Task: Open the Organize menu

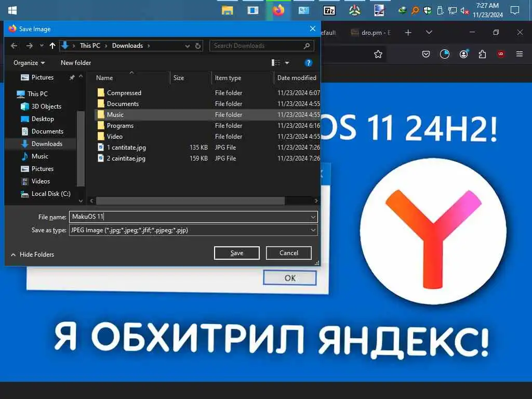Action: click(x=29, y=63)
